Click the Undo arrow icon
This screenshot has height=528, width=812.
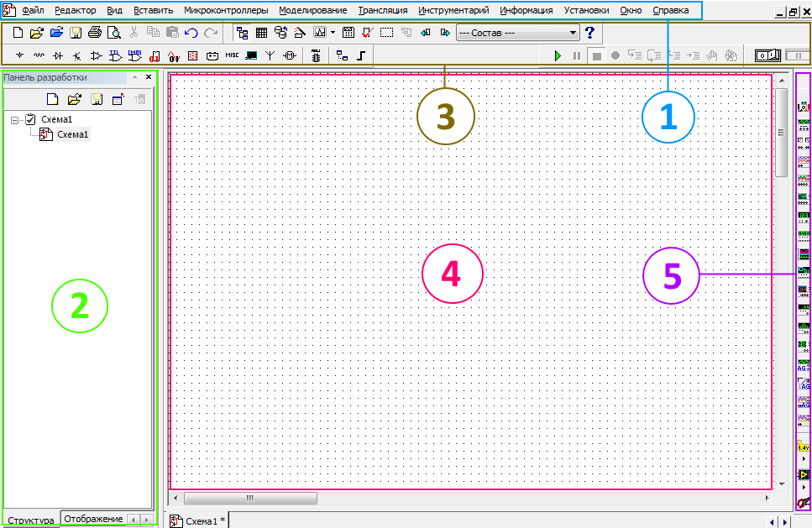(x=191, y=33)
